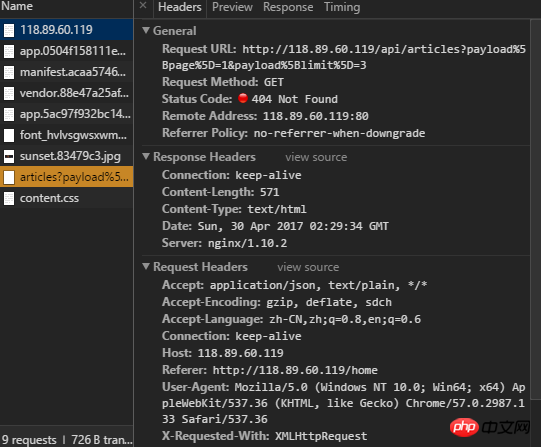Click the app.0504f158111e file icon
Image resolution: width=541 pixels, height=447 pixels.
pyautogui.click(x=9, y=51)
